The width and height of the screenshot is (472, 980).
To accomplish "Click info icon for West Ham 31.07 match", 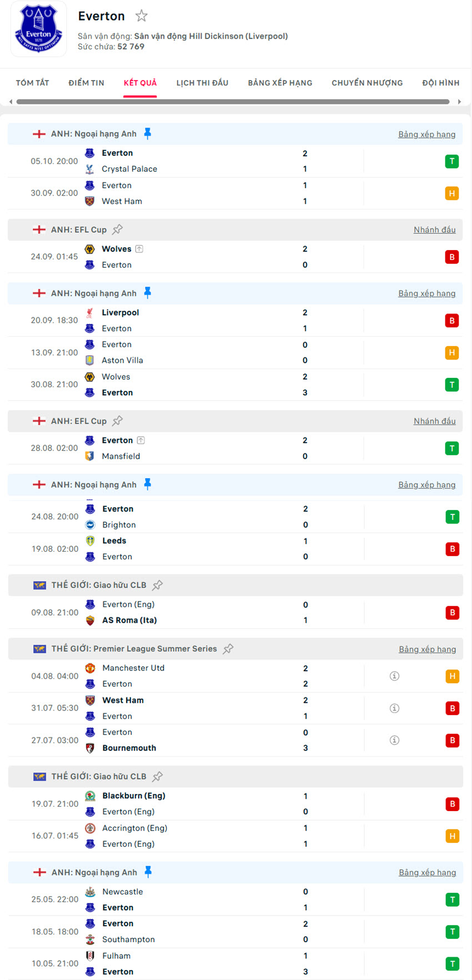I will tap(394, 708).
